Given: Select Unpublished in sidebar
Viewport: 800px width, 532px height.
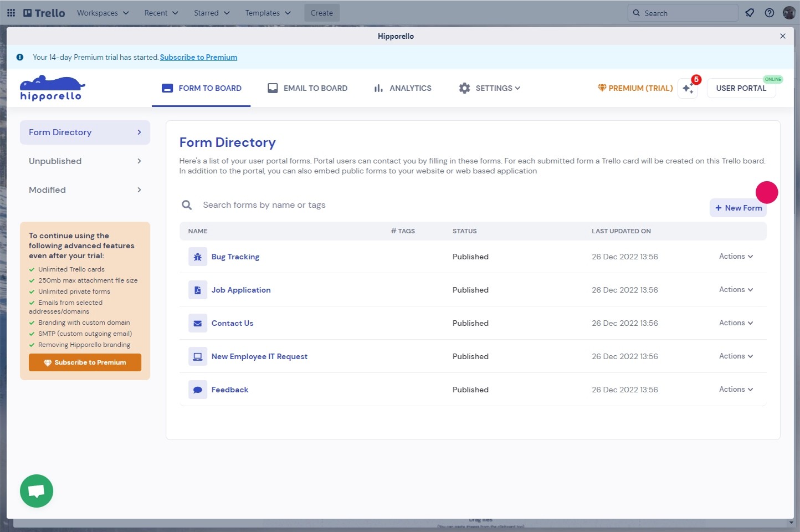Looking at the screenshot, I should (85, 161).
